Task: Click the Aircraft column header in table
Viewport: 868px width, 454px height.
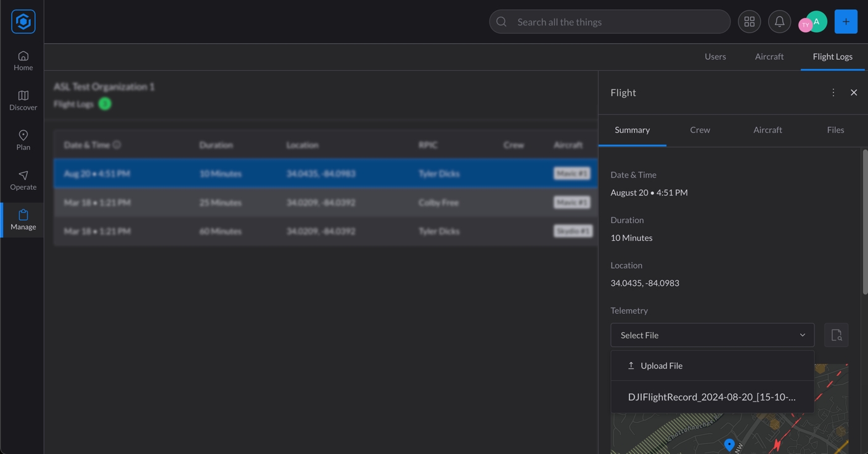Action: 568,145
